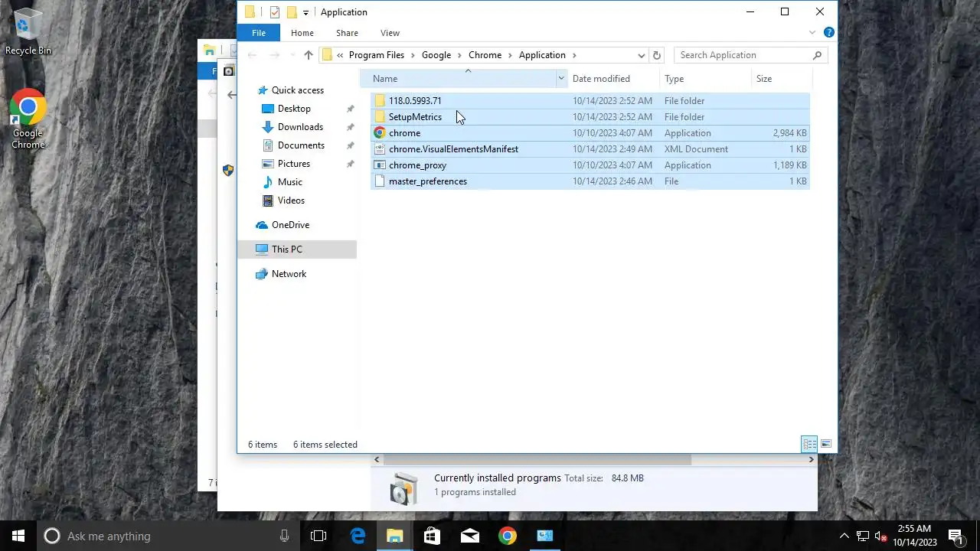Select the chrome_proxy application file

pos(590,165)
